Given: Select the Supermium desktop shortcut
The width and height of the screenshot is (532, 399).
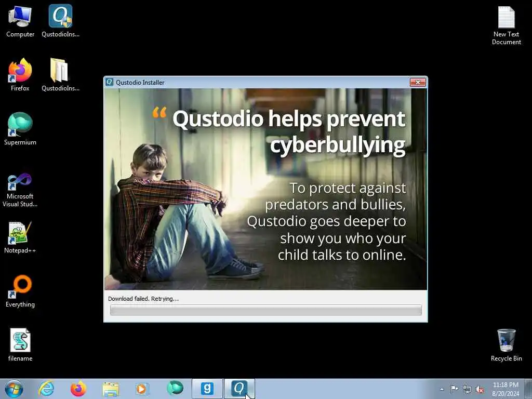Looking at the screenshot, I should (20, 129).
